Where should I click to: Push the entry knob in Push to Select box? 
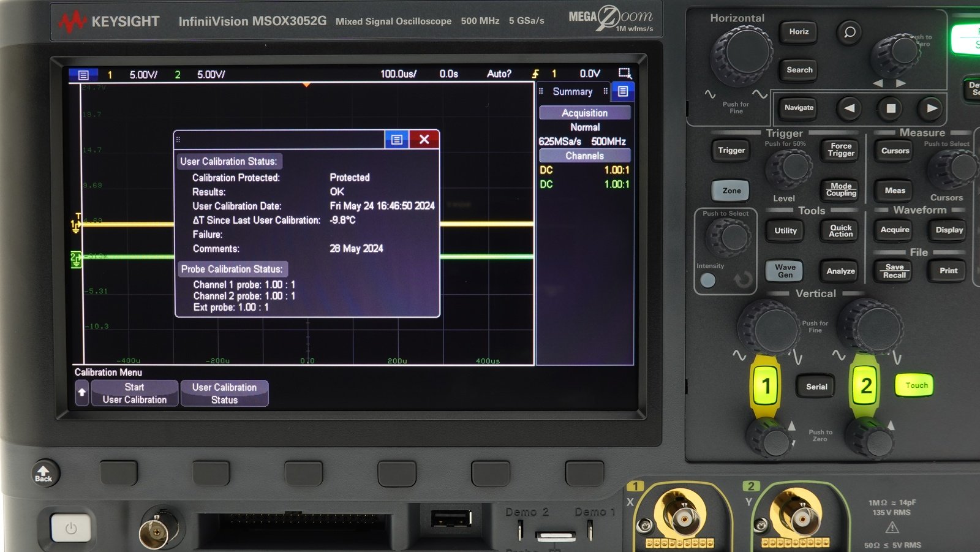coord(728,238)
